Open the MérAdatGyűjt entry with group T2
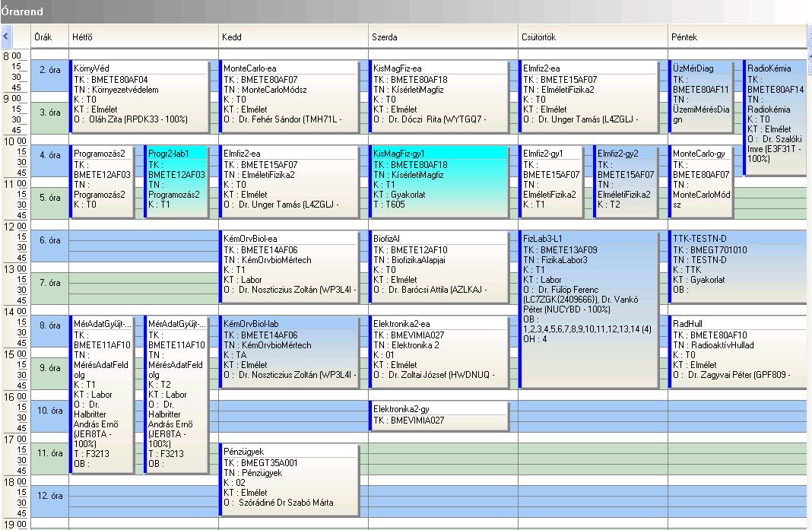The width and height of the screenshot is (812, 530). click(176, 394)
